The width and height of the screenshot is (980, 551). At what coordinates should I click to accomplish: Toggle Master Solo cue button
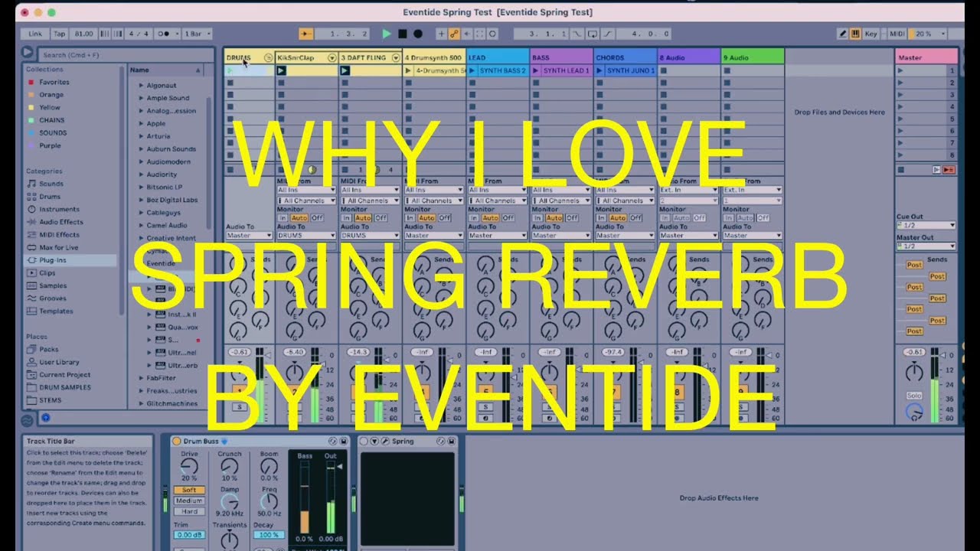[913, 396]
